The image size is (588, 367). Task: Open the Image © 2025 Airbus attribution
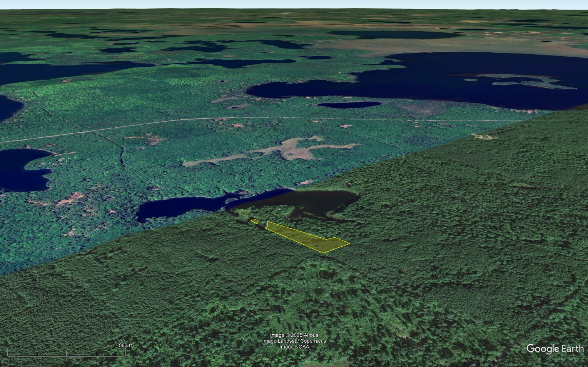click(x=294, y=335)
